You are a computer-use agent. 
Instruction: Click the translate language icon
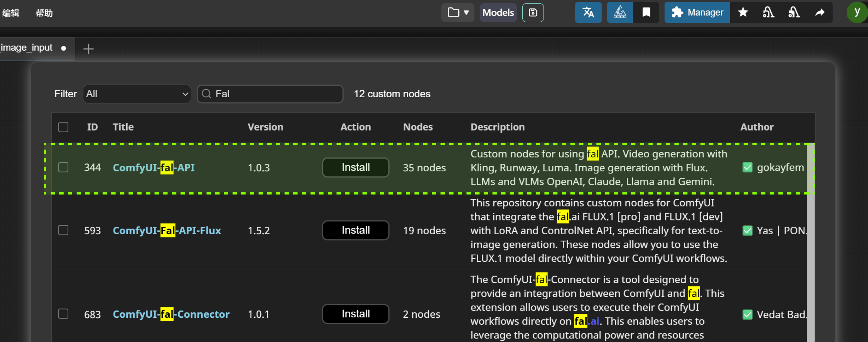point(588,13)
